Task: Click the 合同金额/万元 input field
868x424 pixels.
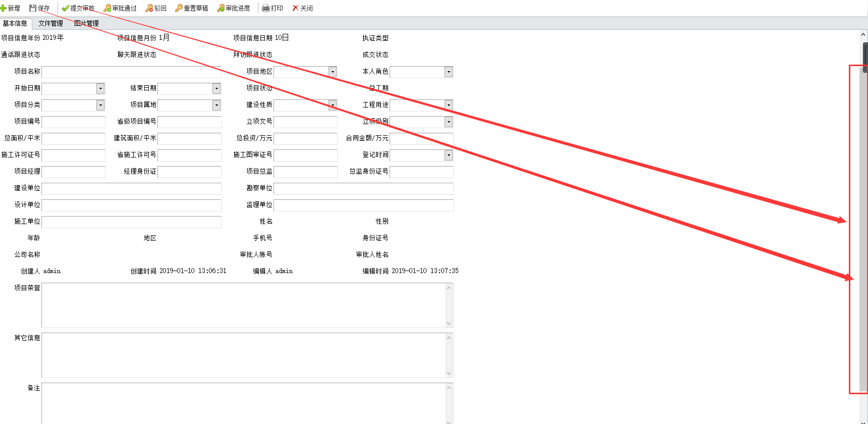Action: [x=421, y=138]
